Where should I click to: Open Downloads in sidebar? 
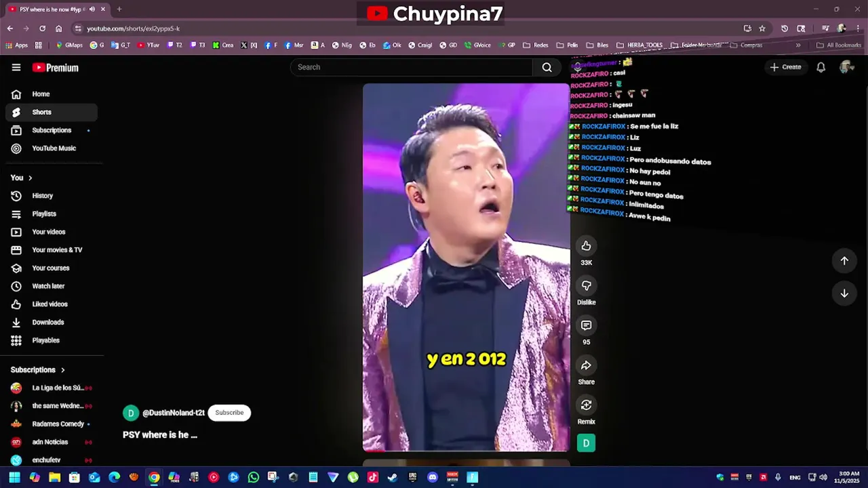coord(52,322)
